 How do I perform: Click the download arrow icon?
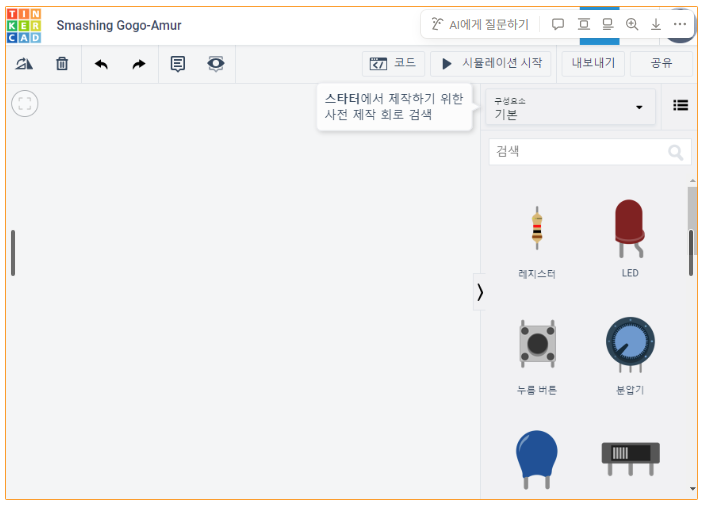[x=656, y=24]
